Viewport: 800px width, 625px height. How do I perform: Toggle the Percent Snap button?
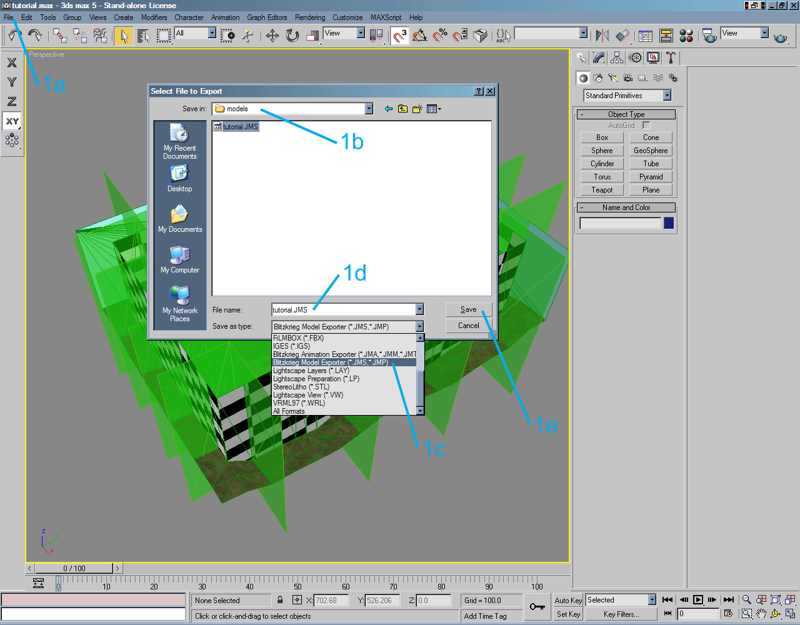pos(440,35)
